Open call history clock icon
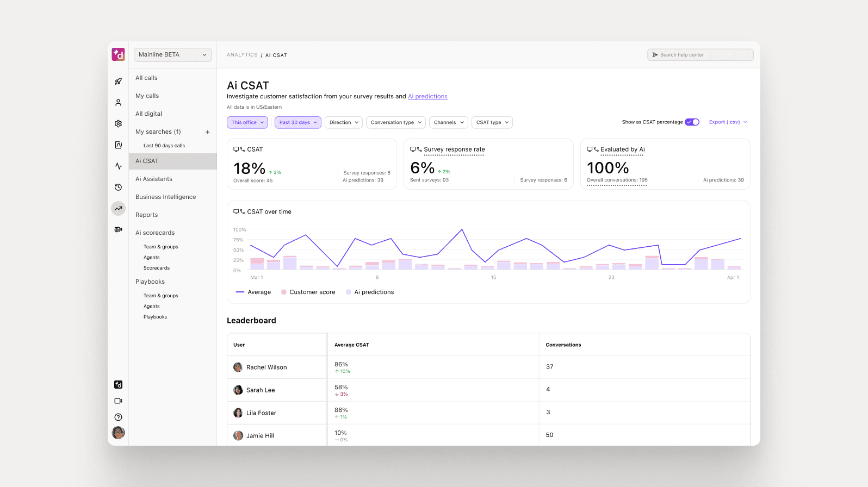 [x=118, y=188]
